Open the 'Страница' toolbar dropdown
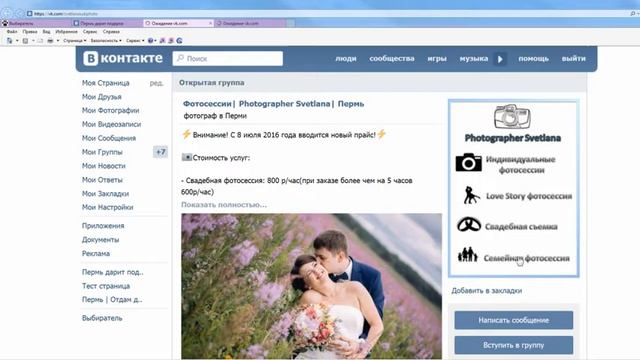The image size is (640, 360). pyautogui.click(x=75, y=40)
